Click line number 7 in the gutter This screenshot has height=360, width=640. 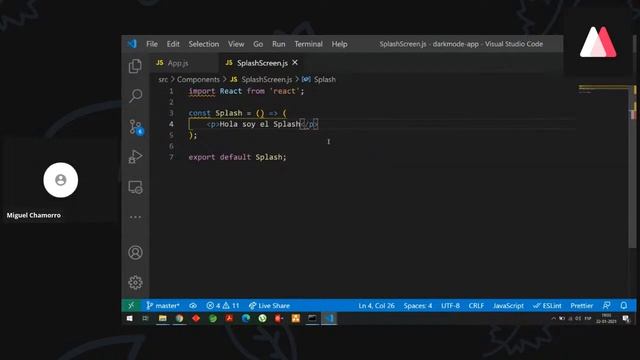(x=171, y=157)
